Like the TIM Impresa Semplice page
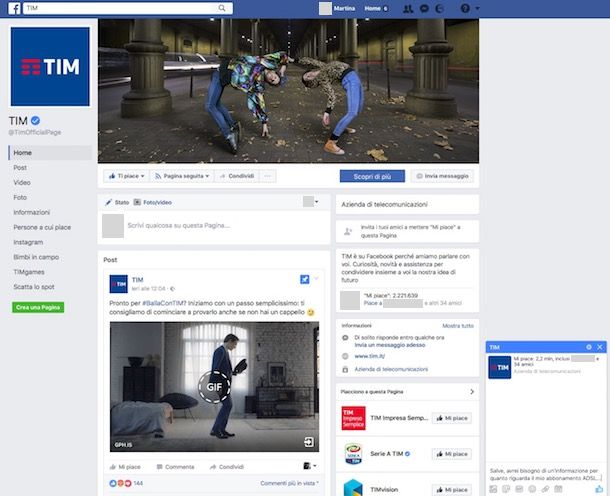Screen dimensions: 610x496 452,418
